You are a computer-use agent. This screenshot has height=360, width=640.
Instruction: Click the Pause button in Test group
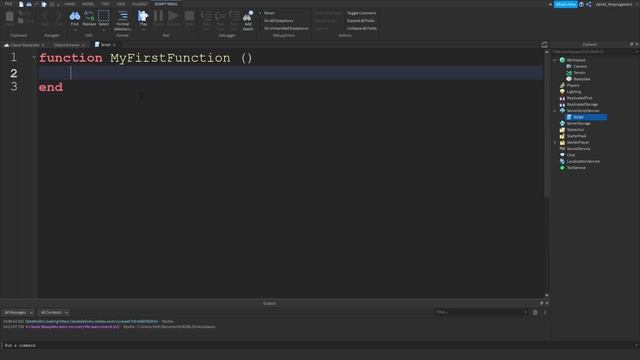[158, 16]
